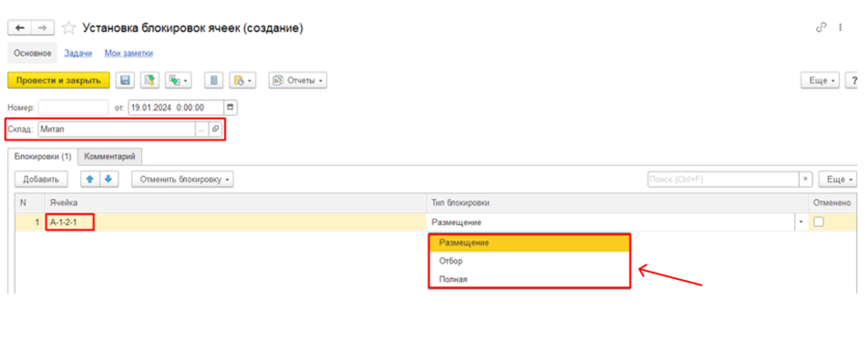The image size is (868, 340).
Task: Open the top Еще menu button
Action: pos(820,80)
